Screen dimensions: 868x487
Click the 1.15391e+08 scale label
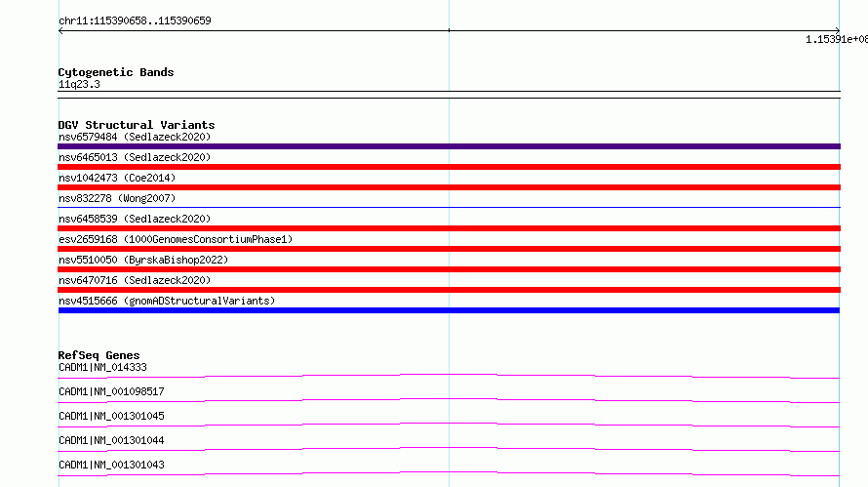click(837, 39)
